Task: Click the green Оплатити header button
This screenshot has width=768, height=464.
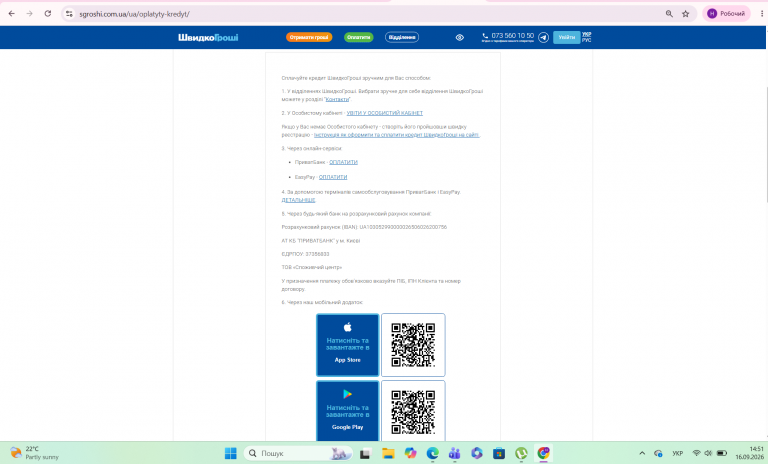Action: coord(359,37)
